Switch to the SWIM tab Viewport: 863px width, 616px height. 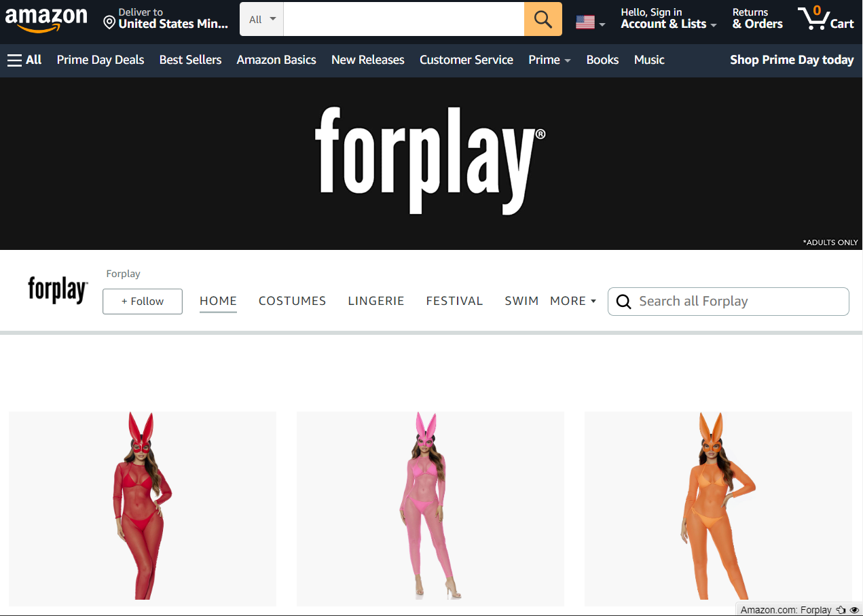521,301
